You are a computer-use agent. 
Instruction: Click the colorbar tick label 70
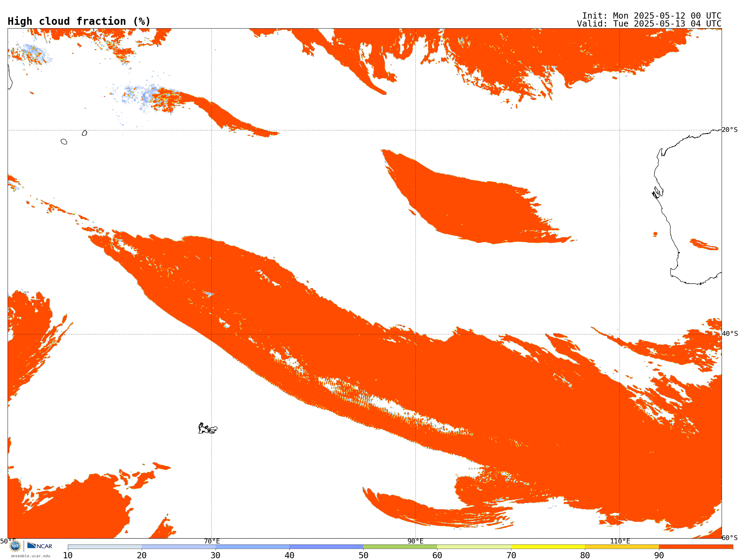click(511, 555)
